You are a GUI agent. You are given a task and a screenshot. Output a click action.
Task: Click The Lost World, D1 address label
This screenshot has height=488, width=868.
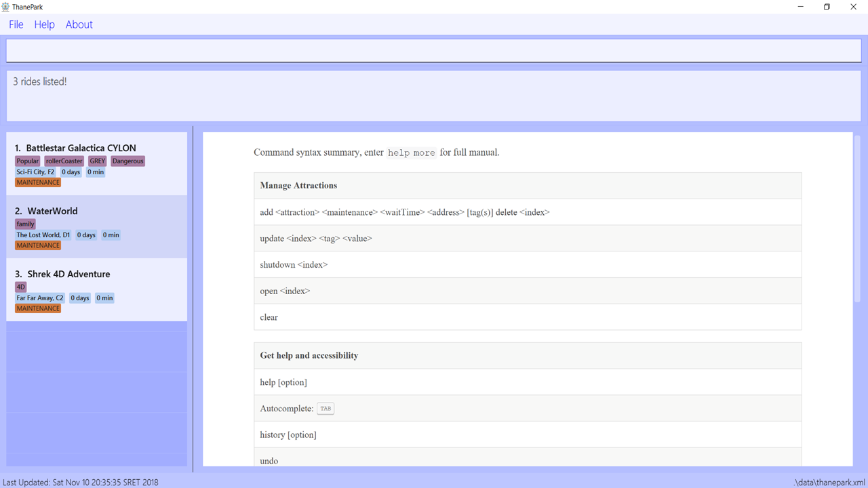43,235
